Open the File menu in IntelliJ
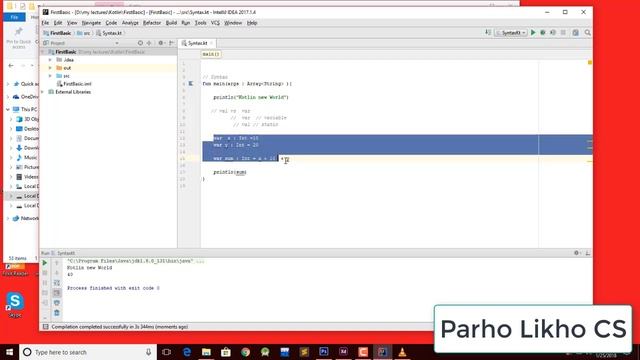The image size is (640, 360). [x=45, y=23]
